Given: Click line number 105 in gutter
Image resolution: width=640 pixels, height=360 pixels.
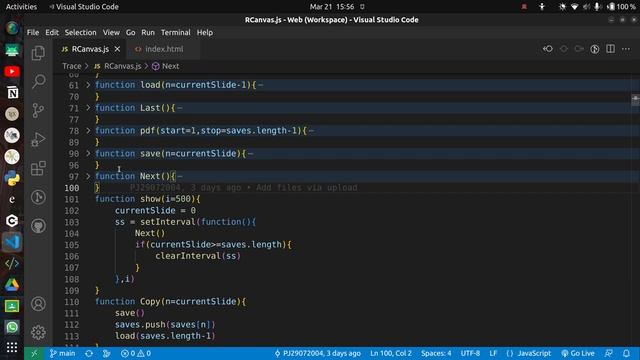Looking at the screenshot, I should (71, 245).
